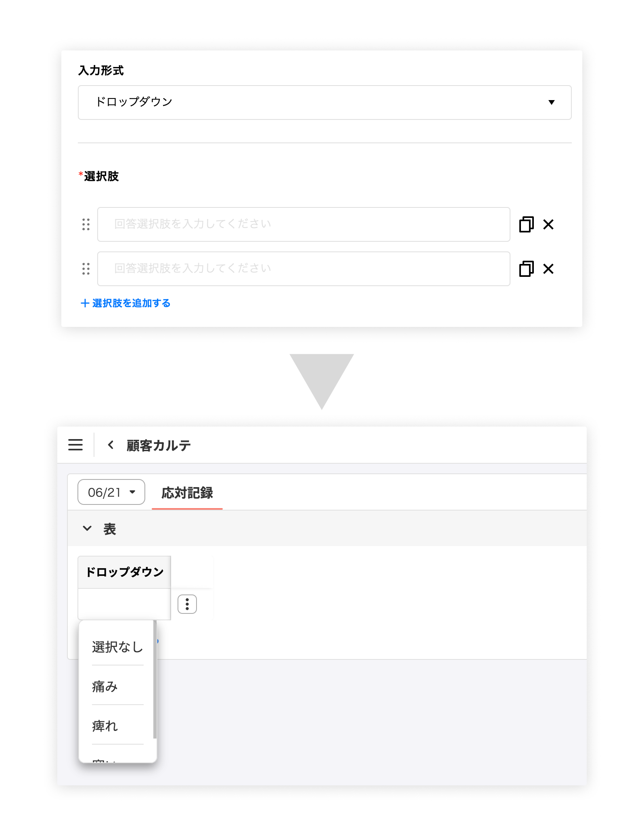Viewport: 644px width, 835px height.
Task: Click the dropdown list scrollbar
Action: coord(155,680)
